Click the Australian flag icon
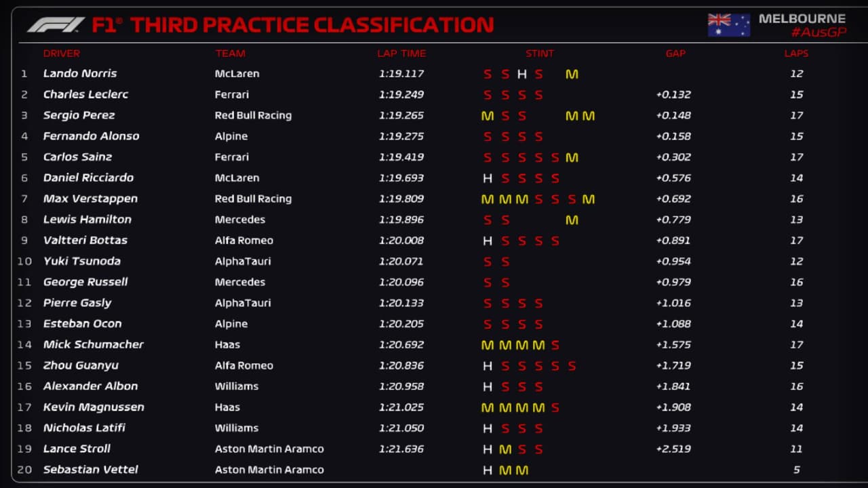The image size is (868, 488). 729,25
